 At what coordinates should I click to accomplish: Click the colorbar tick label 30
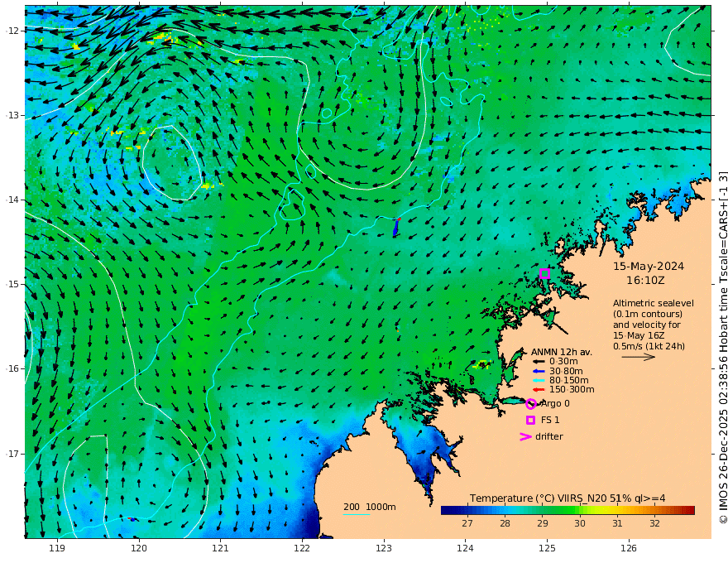point(579,523)
